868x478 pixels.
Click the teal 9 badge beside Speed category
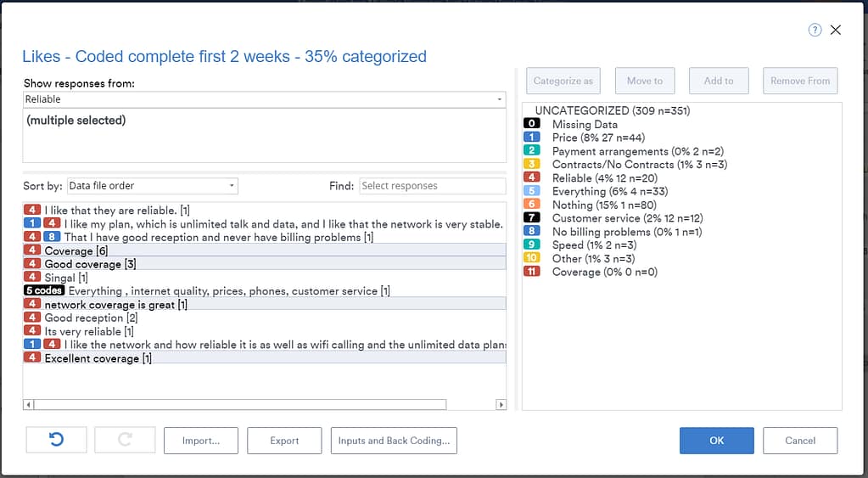(x=532, y=245)
